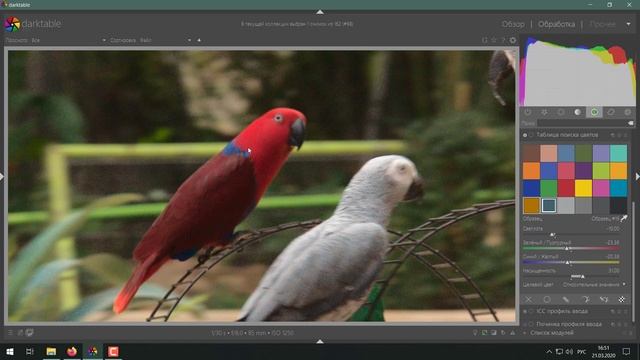Viewport: 640px width, 360px height.
Task: Open the correction modules group tab
Action: (x=611, y=112)
